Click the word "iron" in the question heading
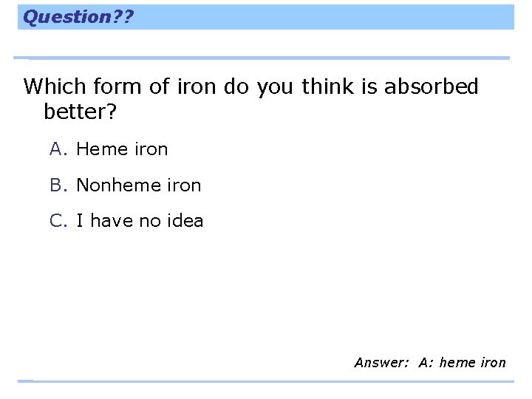This screenshot has height=399, width=532. point(196,86)
